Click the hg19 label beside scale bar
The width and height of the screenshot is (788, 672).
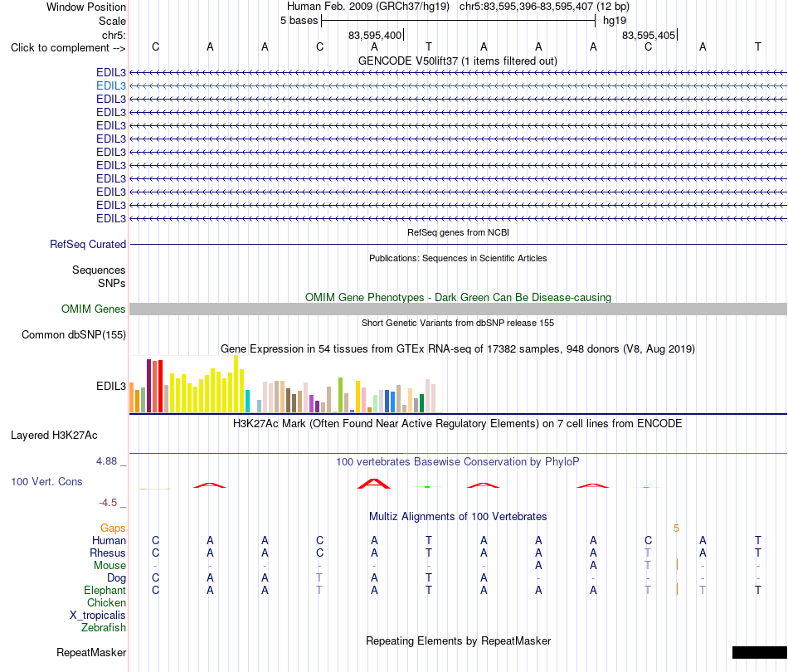615,21
